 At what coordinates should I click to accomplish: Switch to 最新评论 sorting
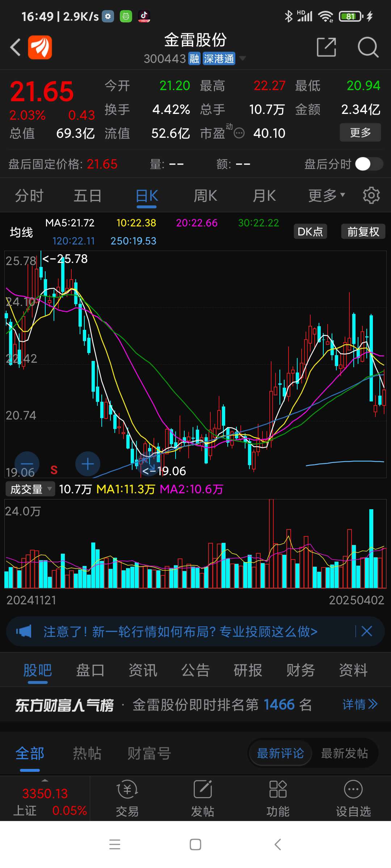(280, 753)
